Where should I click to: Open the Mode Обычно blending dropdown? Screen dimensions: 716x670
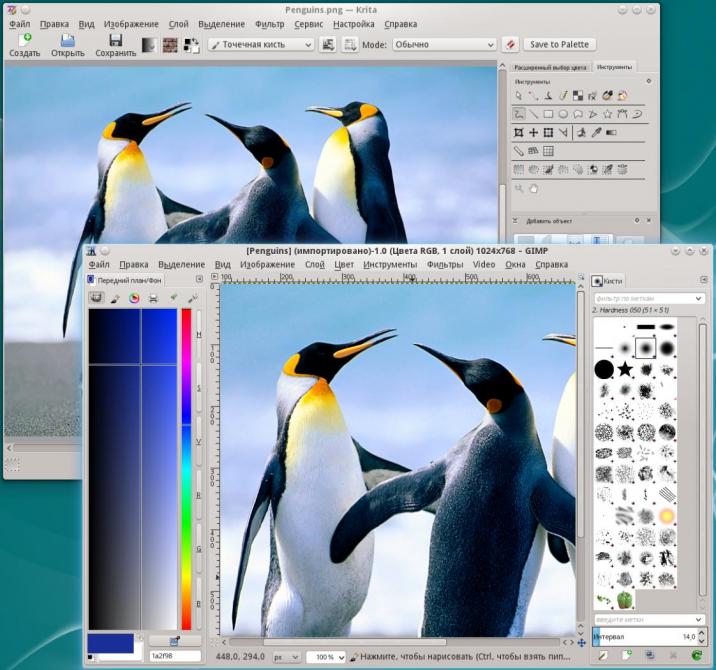(443, 44)
